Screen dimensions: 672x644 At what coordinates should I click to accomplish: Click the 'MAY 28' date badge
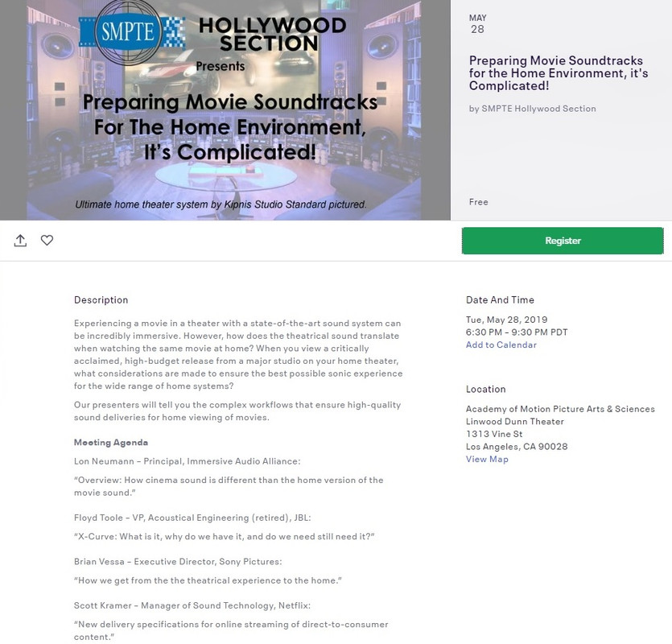(477, 24)
